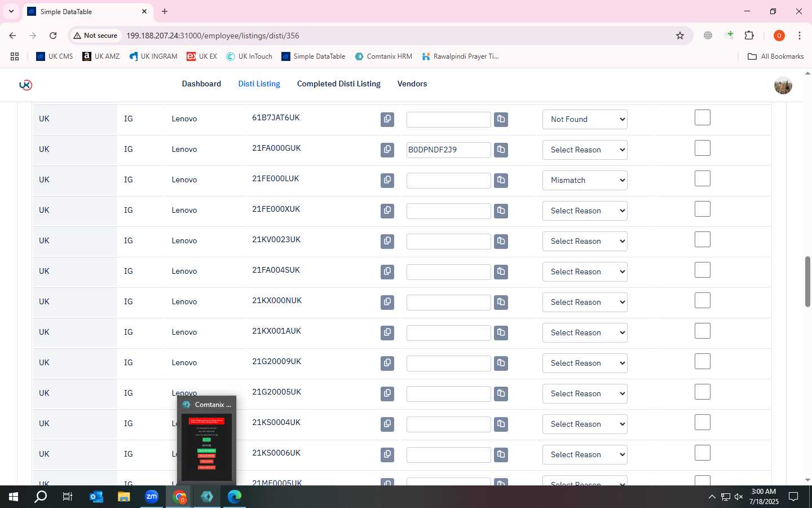The width and height of the screenshot is (812, 508).
Task: Click paste icon in the 21FE000LUK row
Action: pos(501,180)
